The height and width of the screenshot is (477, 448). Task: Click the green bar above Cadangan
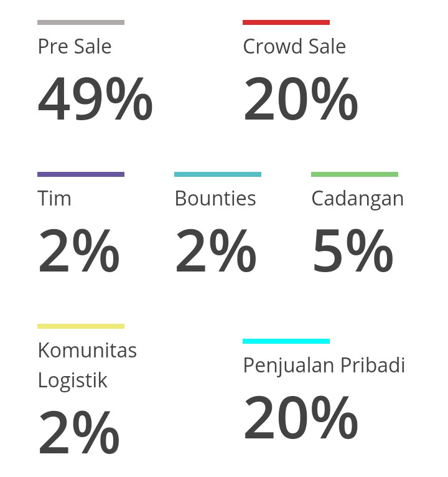(x=355, y=174)
